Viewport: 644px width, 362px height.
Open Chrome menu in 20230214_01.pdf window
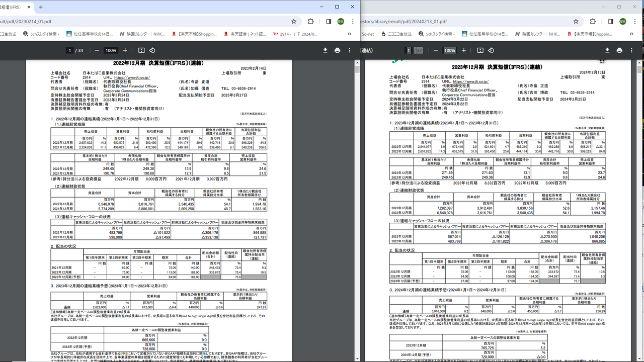coord(353,21)
